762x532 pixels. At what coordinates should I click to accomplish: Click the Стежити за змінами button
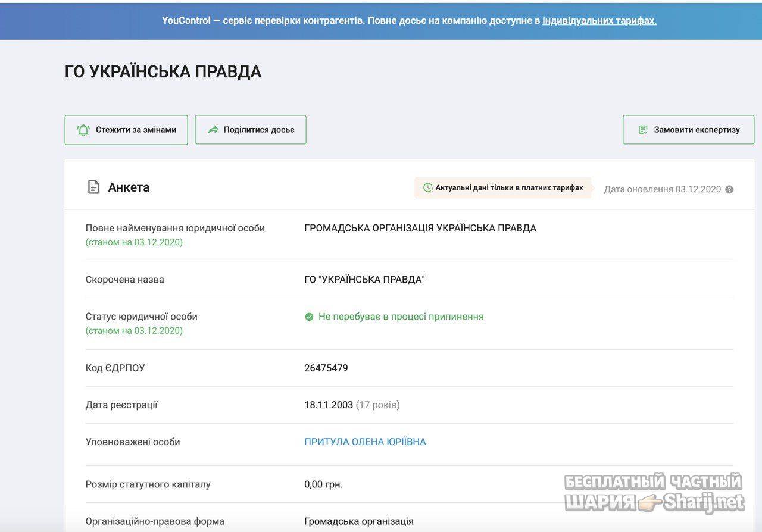[126, 130]
